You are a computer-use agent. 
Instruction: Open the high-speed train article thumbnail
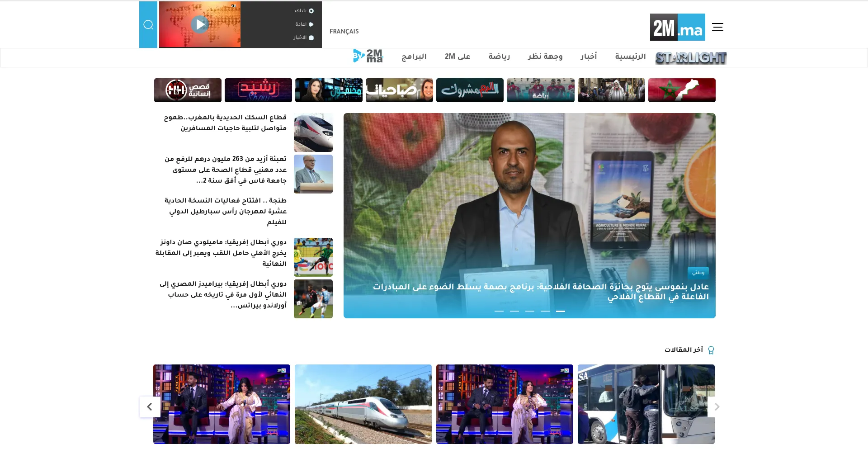click(x=313, y=132)
